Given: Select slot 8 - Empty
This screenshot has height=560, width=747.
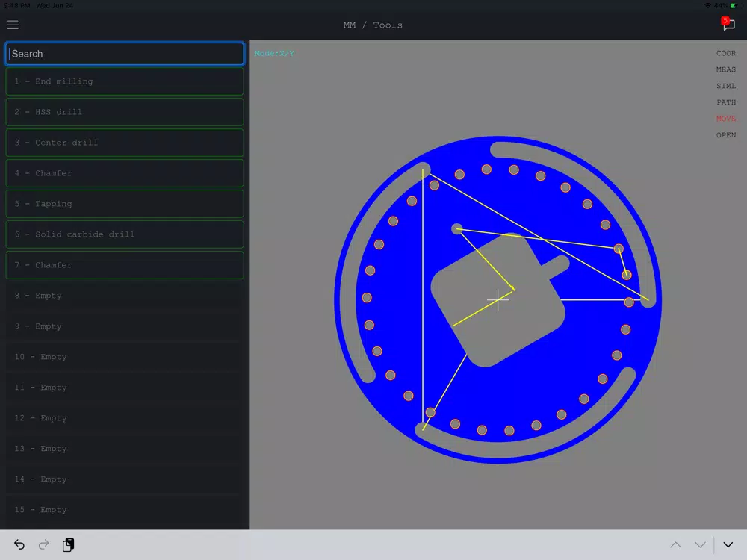Looking at the screenshot, I should (x=125, y=296).
